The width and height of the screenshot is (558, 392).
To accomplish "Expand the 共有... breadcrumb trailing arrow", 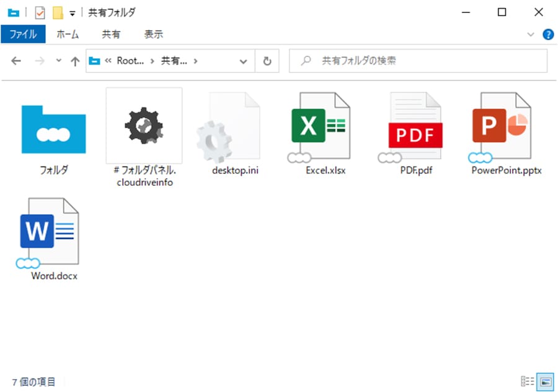I will tap(195, 61).
